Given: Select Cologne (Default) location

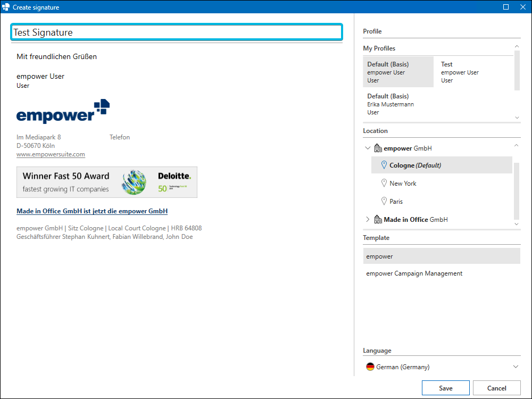Looking at the screenshot, I should (442, 165).
